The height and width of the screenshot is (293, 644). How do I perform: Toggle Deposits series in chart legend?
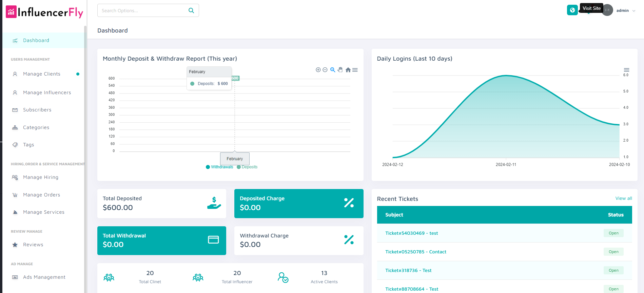pos(247,167)
